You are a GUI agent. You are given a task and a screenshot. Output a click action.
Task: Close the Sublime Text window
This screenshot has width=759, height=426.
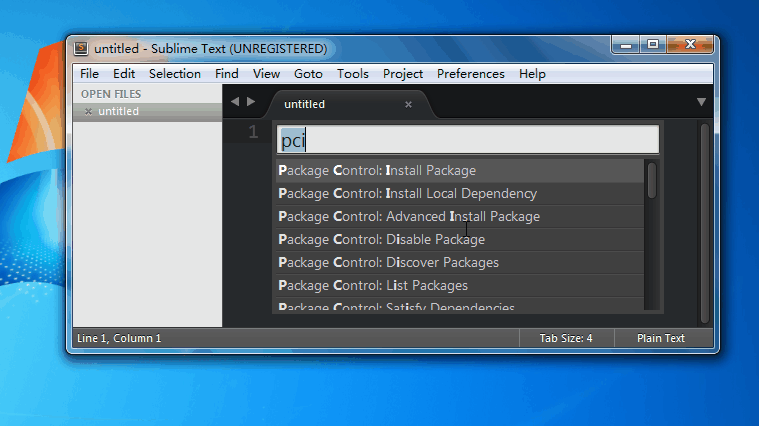690,45
